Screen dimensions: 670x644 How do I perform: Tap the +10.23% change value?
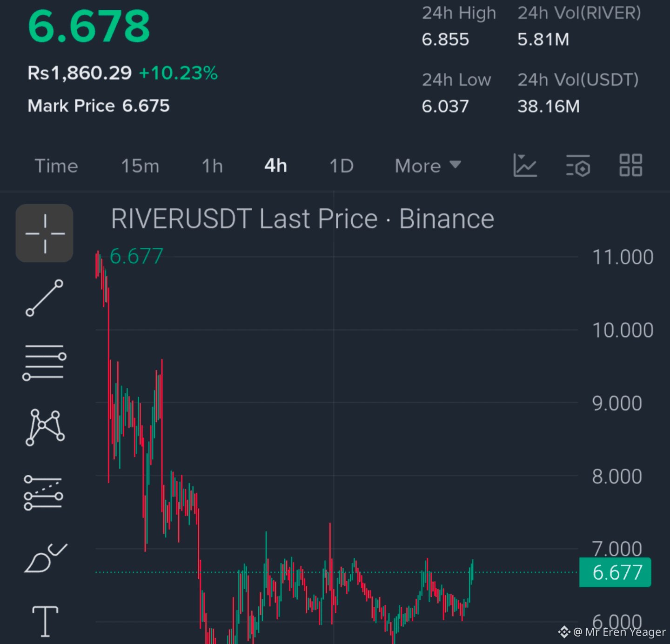(178, 73)
